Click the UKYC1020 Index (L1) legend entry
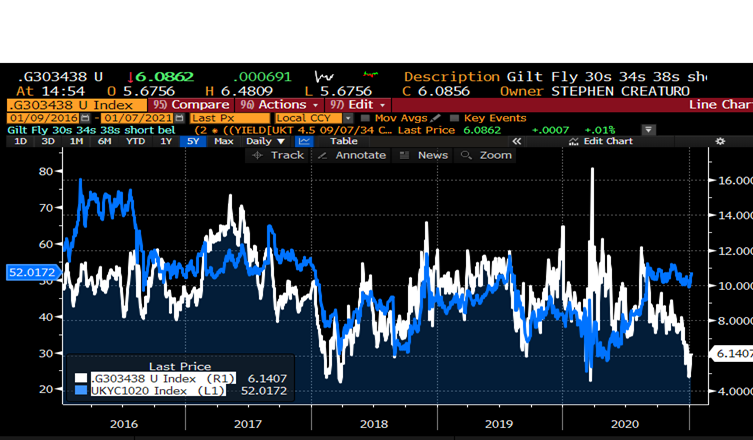Image resolution: width=753 pixels, height=440 pixels. click(158, 391)
